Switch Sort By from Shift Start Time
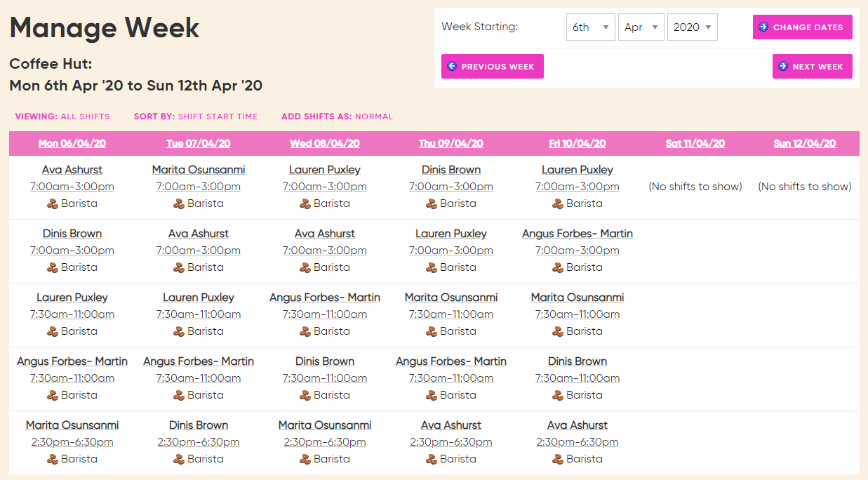Screen dimensions: 868x480 [x=217, y=116]
